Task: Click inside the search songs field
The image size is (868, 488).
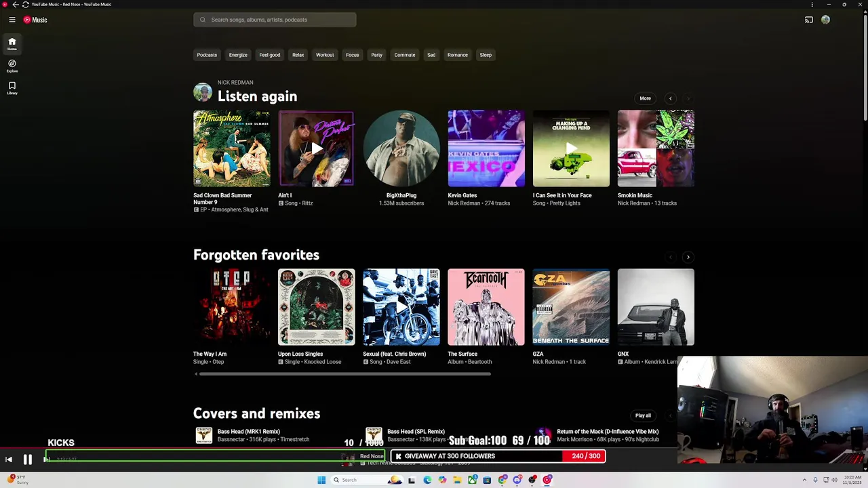Action: [275, 20]
